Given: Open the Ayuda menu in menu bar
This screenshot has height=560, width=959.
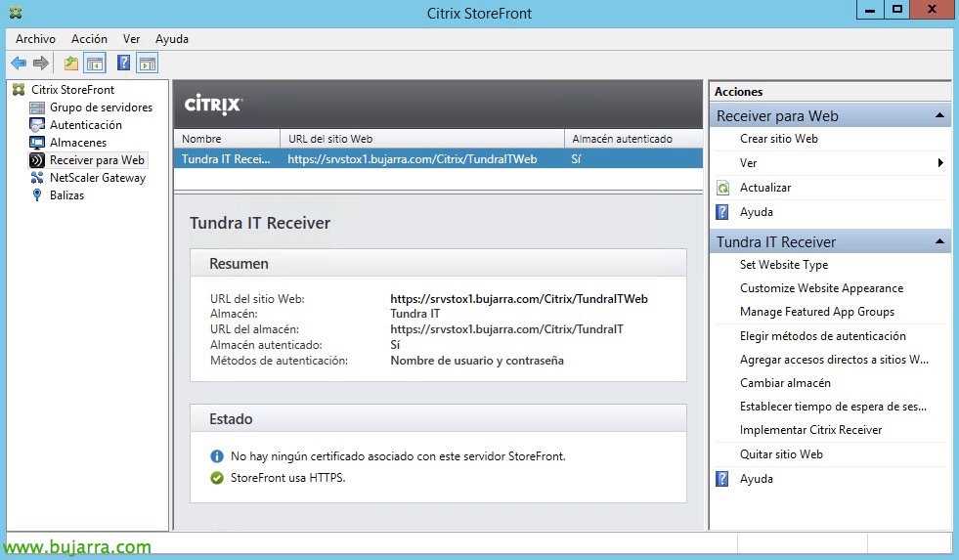Looking at the screenshot, I should coord(172,39).
